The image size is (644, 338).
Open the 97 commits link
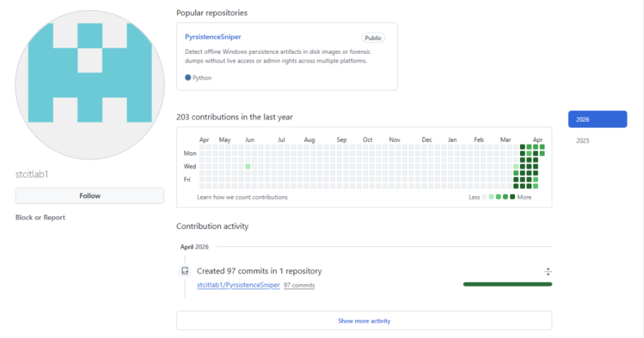(299, 286)
